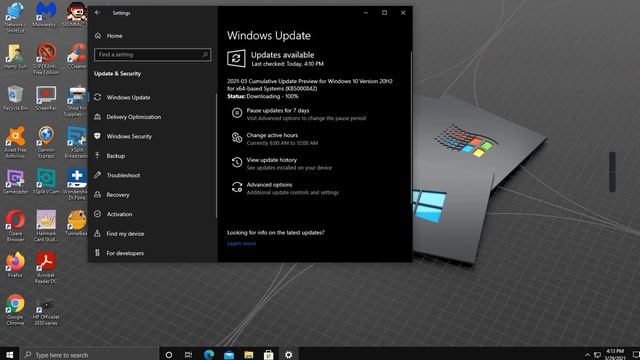Screen dimensions: 640x360
Task: Select Gamecaster desktop icon
Action: (15, 181)
